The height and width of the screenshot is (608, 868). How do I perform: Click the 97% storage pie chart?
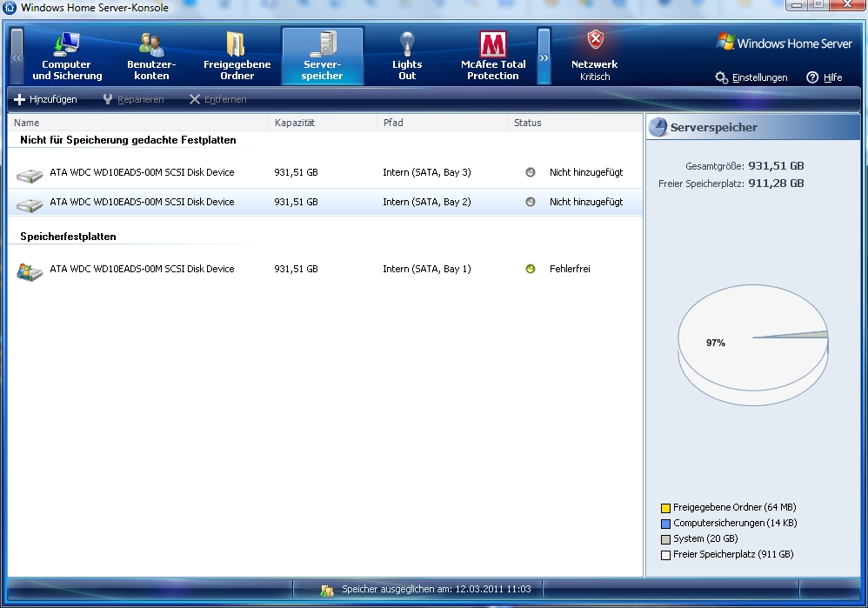click(753, 344)
